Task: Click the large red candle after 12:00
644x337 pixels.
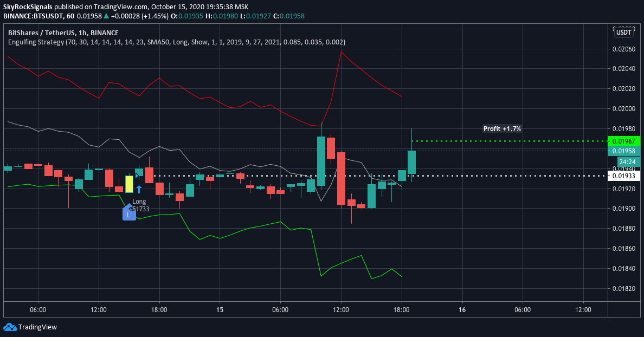Action: point(341,178)
